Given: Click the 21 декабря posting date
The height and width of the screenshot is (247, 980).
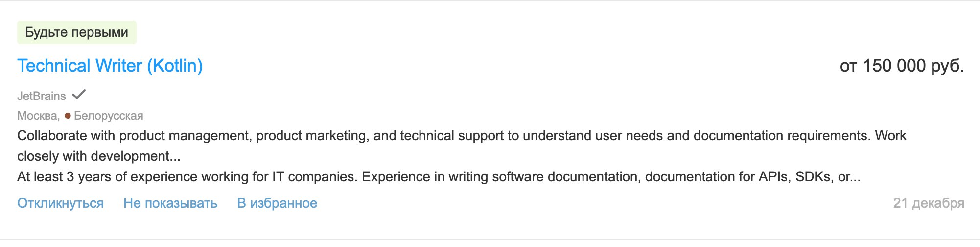Looking at the screenshot, I should pos(928,203).
